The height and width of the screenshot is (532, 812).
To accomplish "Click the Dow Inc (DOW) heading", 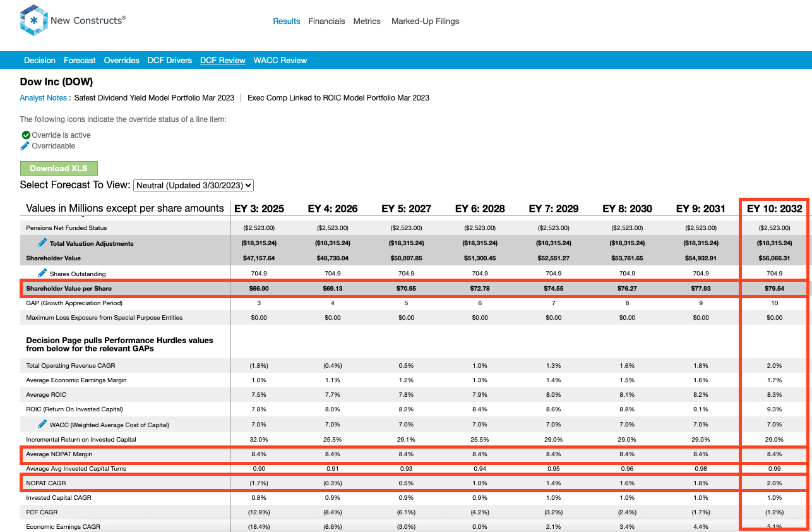I will [x=56, y=82].
